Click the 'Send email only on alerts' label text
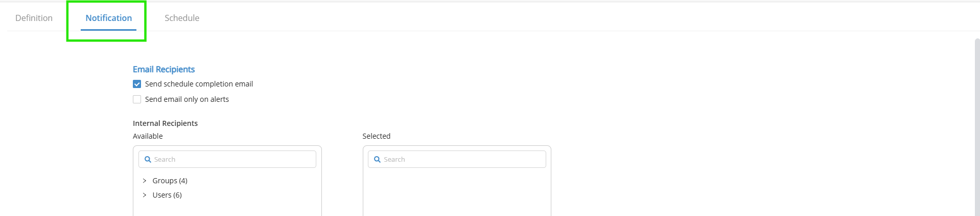The width and height of the screenshot is (980, 216). 187,99
